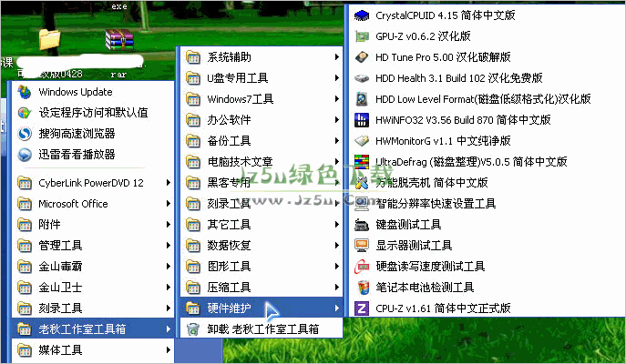Viewport: 626px width, 364px height.
Task: Open the 笔记本电池检测工具 battery icon
Action: click(x=362, y=287)
